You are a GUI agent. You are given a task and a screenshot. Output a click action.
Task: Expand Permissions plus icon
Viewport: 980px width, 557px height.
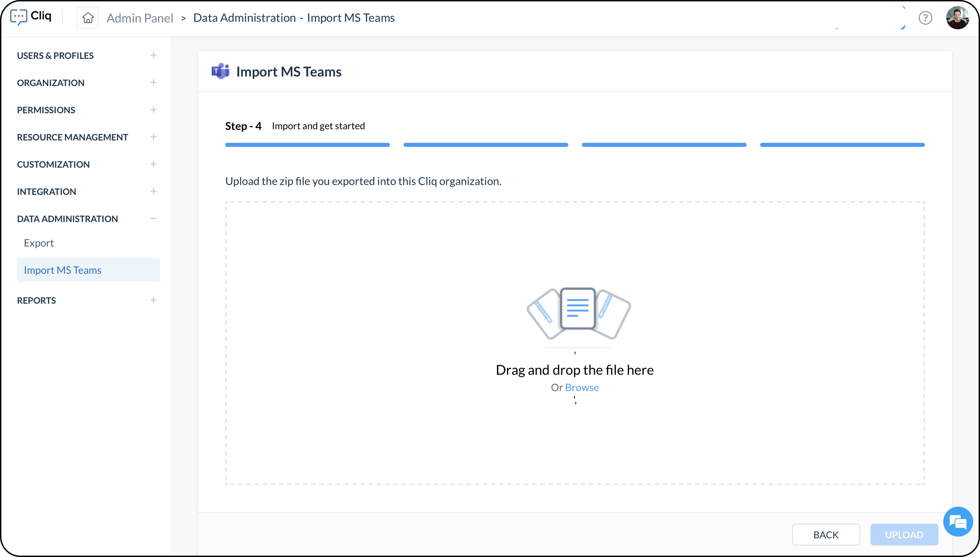coord(153,109)
